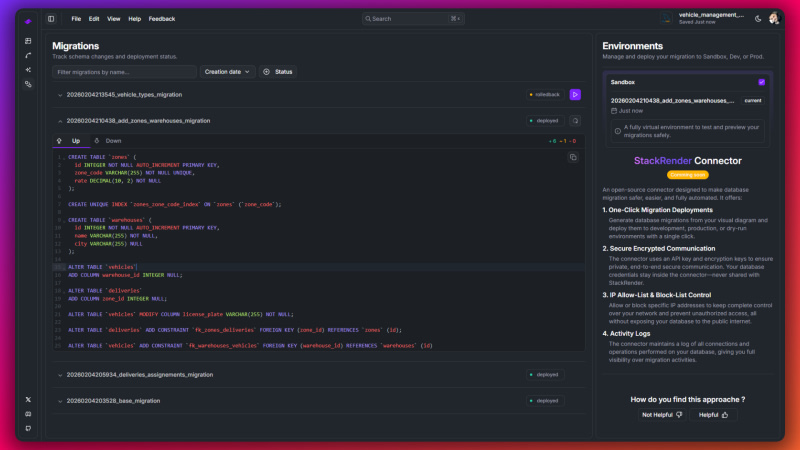The height and width of the screenshot is (450, 800).
Task: Click the rollback icon beside the deployed badge
Action: pos(575,120)
